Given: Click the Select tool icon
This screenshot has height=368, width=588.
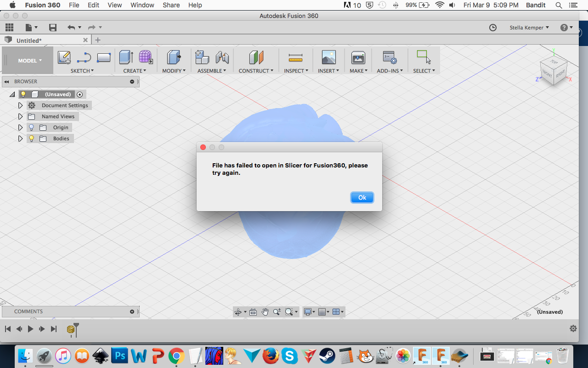Looking at the screenshot, I should point(424,57).
